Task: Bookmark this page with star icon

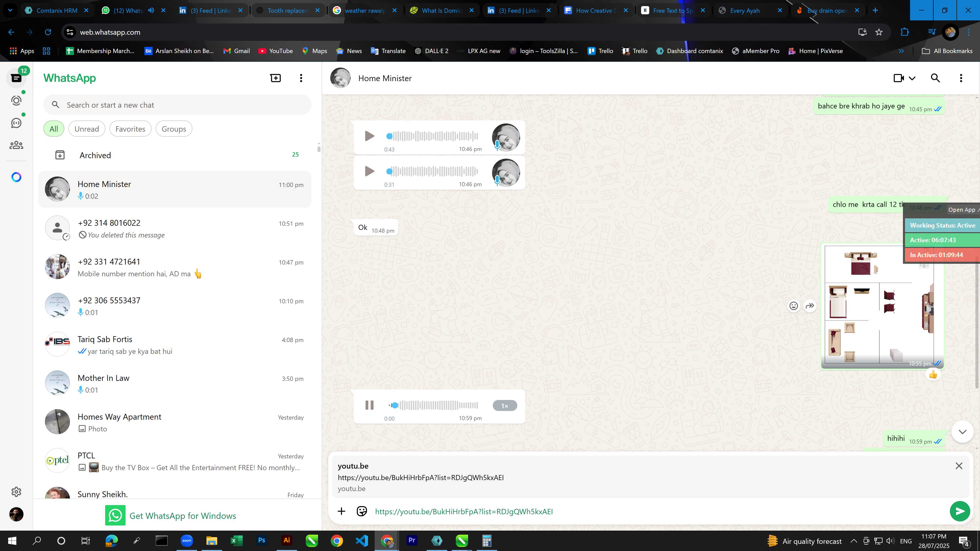Action: tap(879, 32)
